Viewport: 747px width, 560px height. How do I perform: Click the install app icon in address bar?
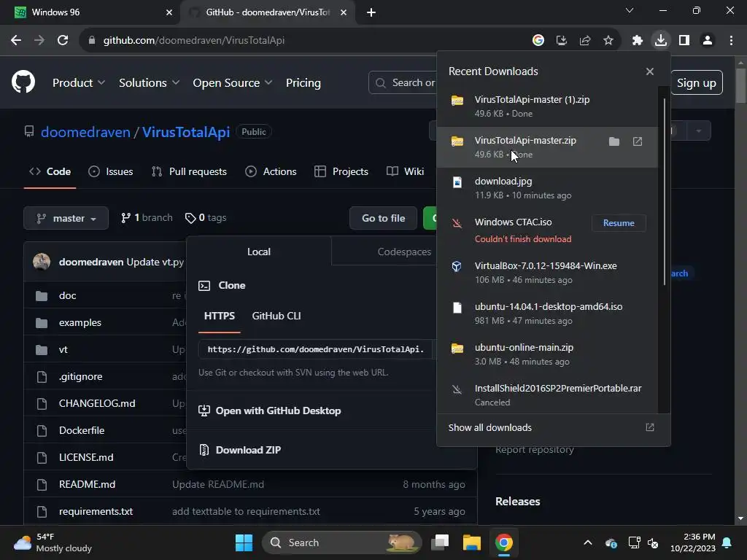[x=562, y=41]
